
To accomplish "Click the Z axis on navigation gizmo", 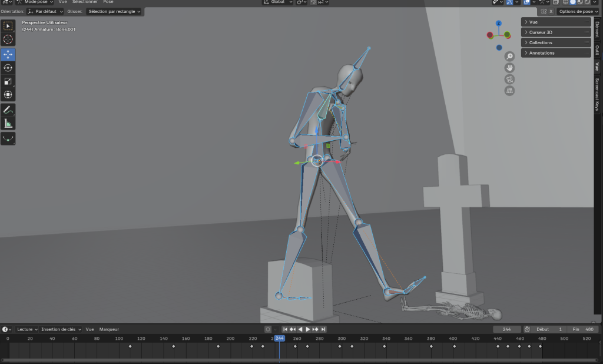I will pos(498,24).
